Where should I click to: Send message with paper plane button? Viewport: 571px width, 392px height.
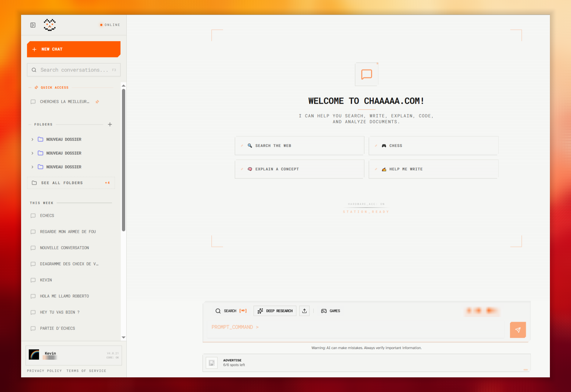pyautogui.click(x=518, y=330)
